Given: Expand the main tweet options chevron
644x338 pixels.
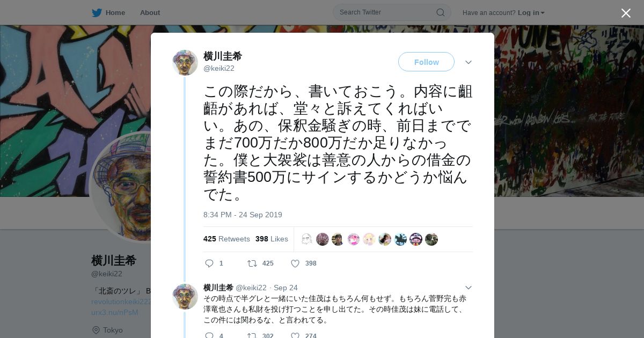Looking at the screenshot, I should coord(469,62).
